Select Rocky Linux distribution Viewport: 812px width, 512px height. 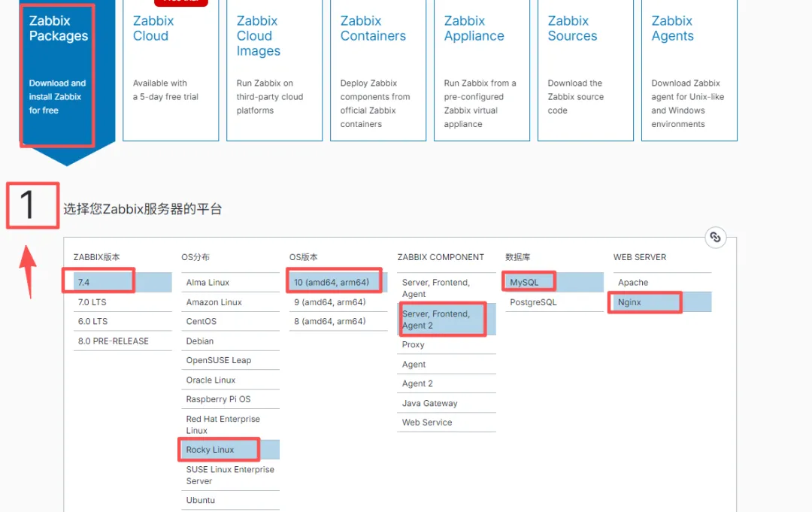click(x=231, y=450)
